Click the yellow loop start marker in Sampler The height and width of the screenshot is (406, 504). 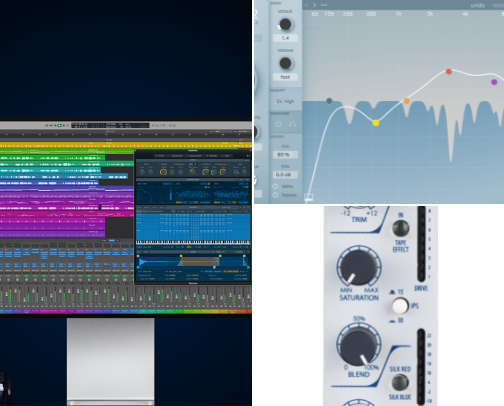coord(181,256)
